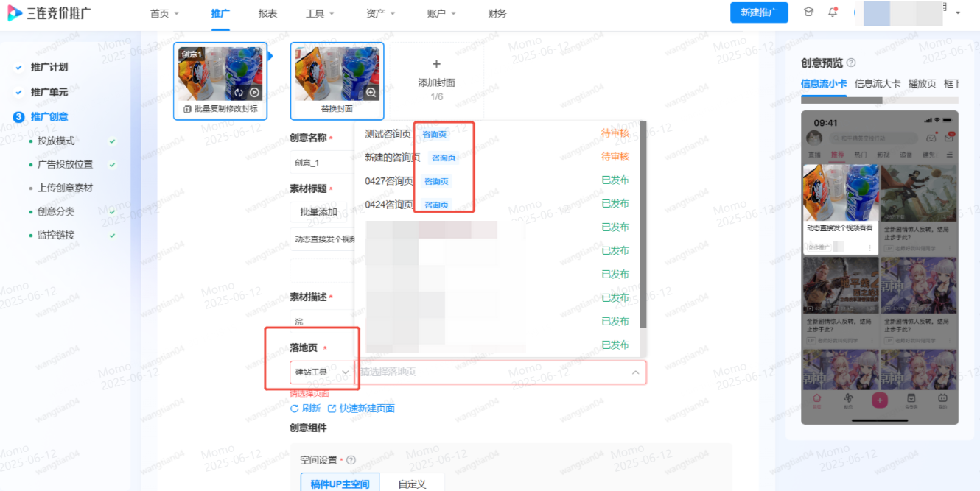Select the 稿件UP主空间 option
Image resolution: width=980 pixels, height=491 pixels.
pos(339,482)
